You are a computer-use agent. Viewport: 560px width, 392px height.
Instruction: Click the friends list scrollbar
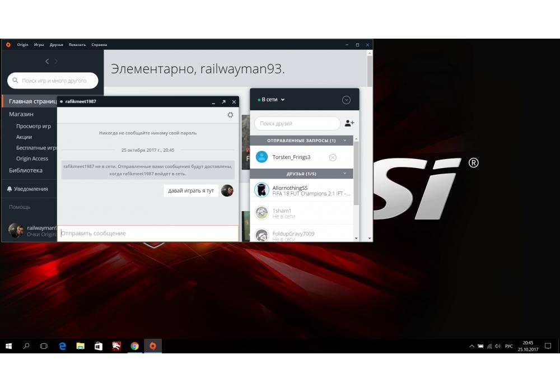356,174
